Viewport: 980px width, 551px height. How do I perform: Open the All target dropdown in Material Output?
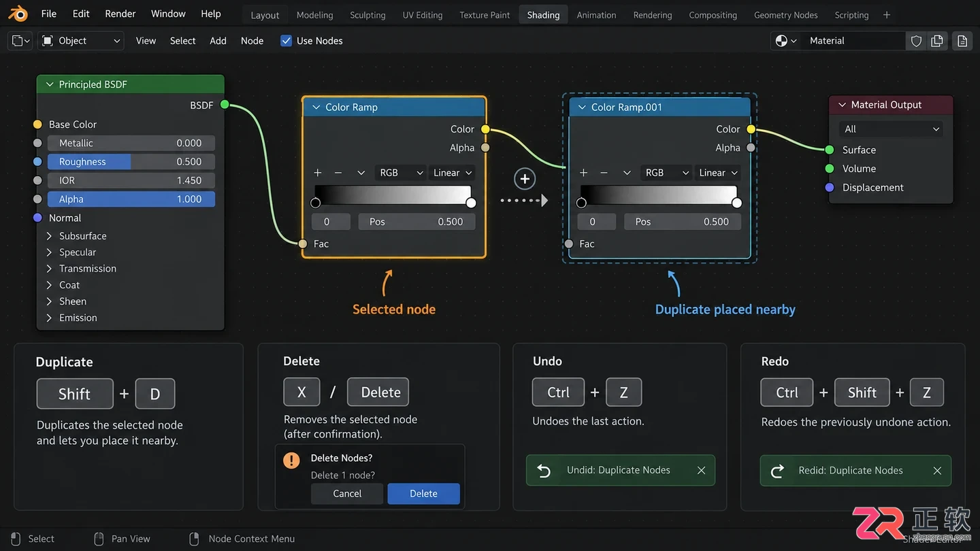tap(891, 129)
